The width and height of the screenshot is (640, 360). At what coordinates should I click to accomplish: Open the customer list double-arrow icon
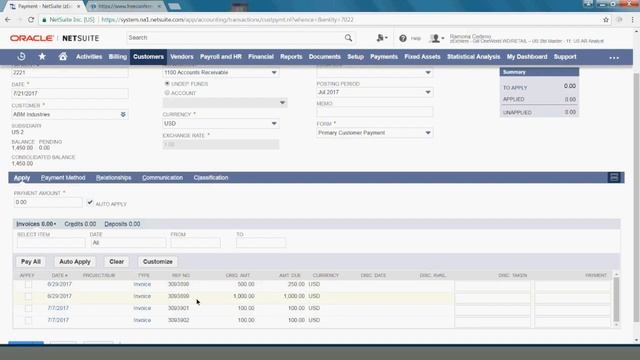pos(123,115)
